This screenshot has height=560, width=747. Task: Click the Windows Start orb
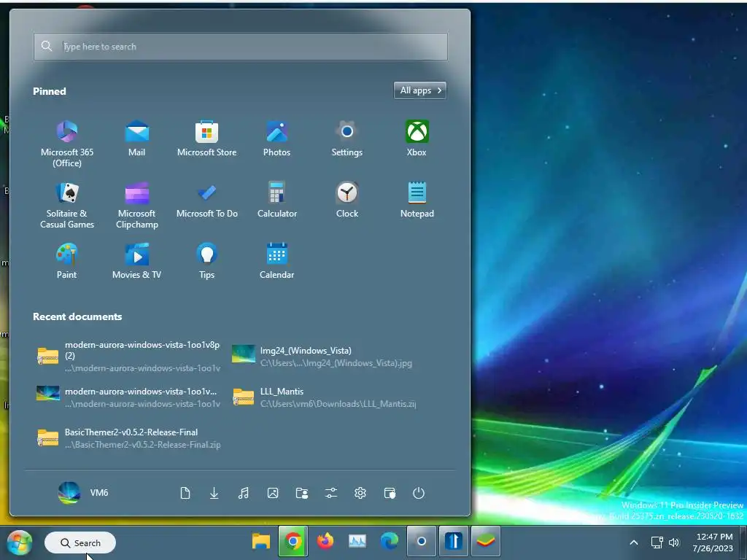click(20, 542)
